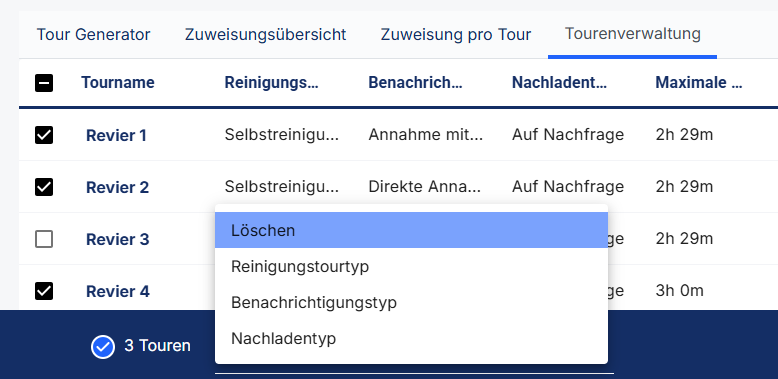Switch to the Tour Generator tab

pyautogui.click(x=93, y=35)
